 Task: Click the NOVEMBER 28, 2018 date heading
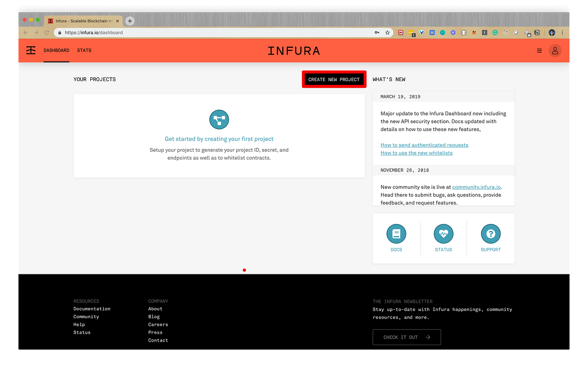(404, 170)
